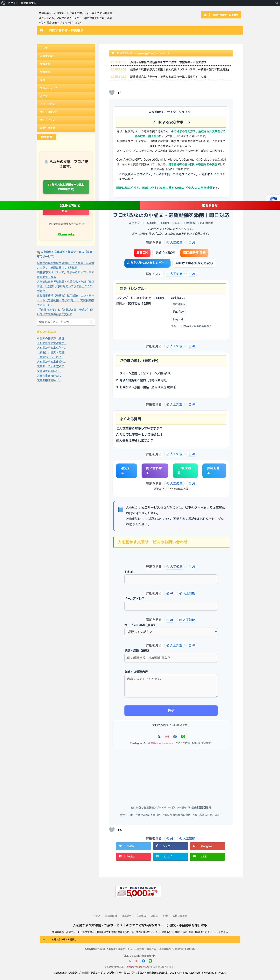Click the magnifier icon in the sidebar search box

coord(91,322)
